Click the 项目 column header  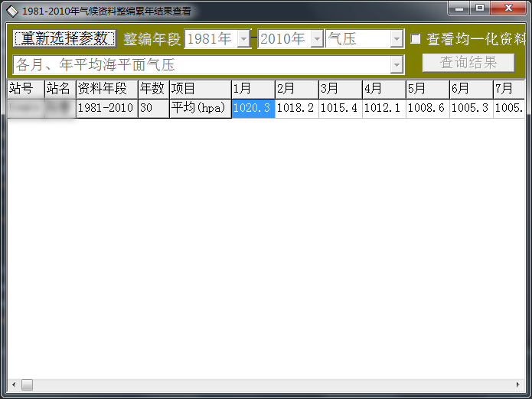click(199, 89)
